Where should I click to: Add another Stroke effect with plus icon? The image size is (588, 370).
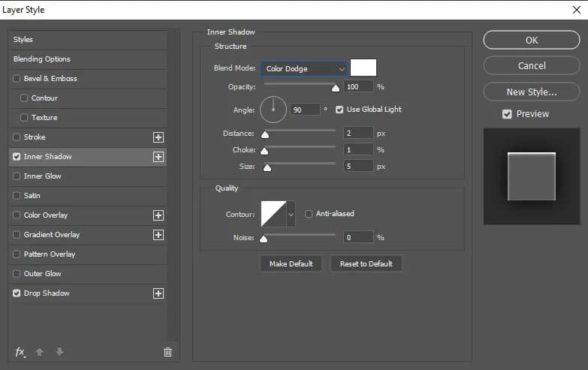point(158,137)
